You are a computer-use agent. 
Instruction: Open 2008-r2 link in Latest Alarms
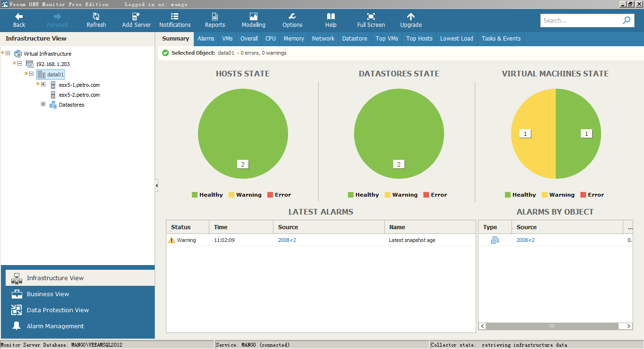287,240
